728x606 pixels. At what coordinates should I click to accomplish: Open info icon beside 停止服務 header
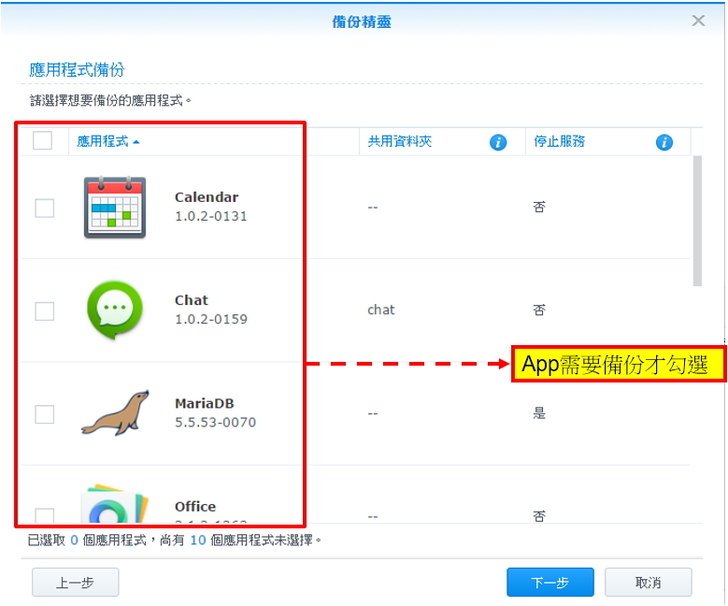click(664, 142)
